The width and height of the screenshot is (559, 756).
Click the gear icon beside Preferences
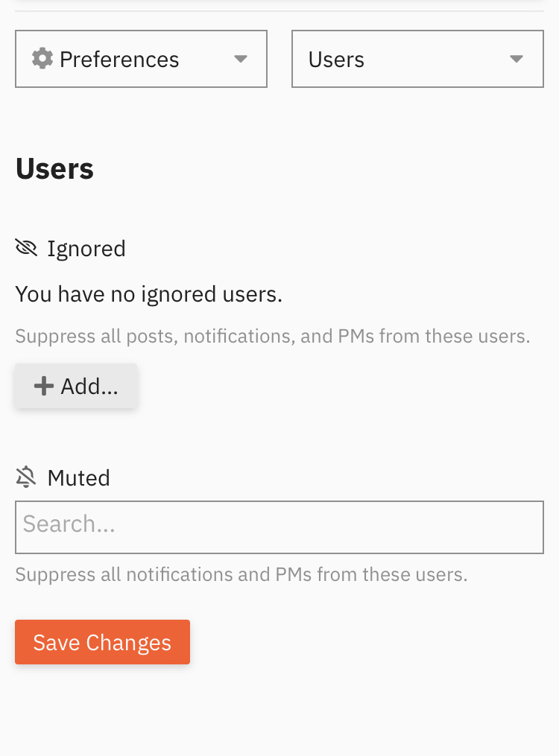coord(42,59)
